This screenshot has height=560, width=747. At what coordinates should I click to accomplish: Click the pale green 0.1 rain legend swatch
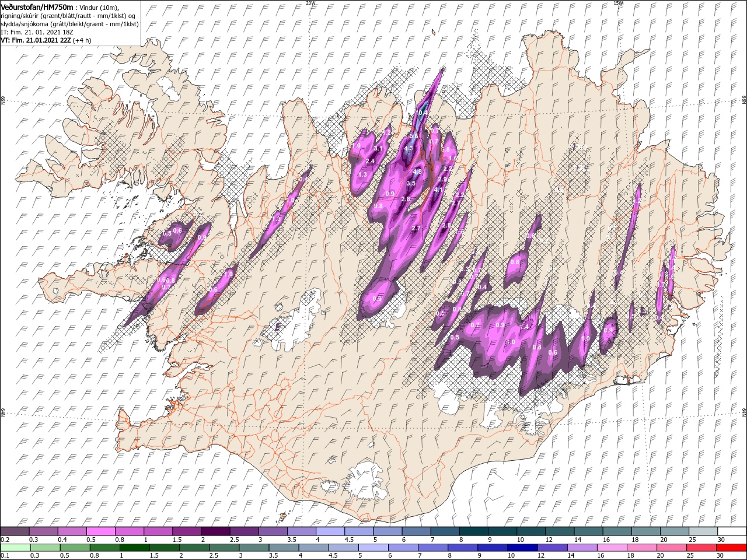point(15,548)
